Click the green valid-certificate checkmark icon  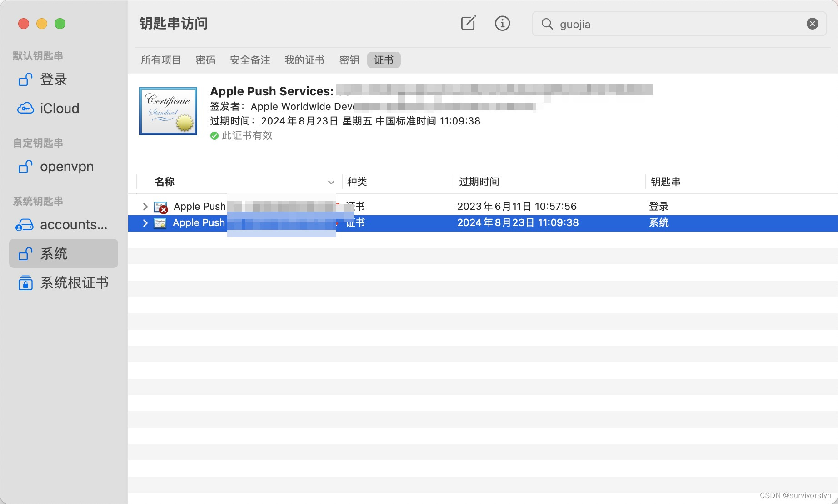(x=214, y=136)
